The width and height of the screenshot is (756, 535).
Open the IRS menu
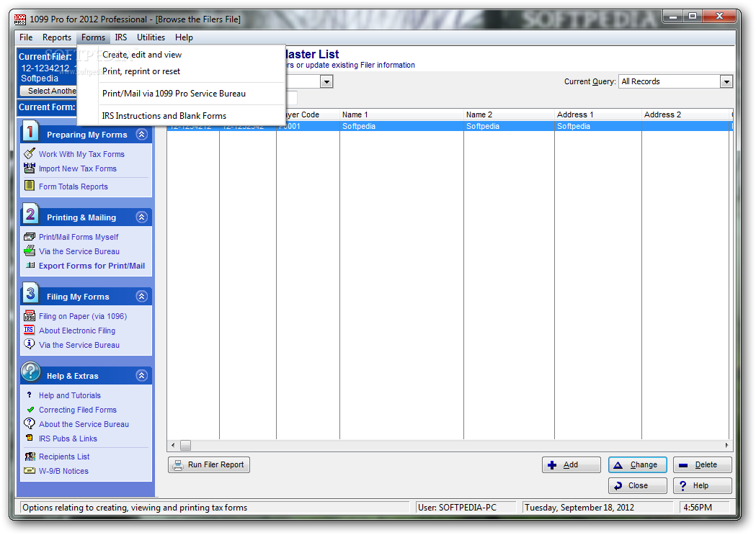coord(121,37)
